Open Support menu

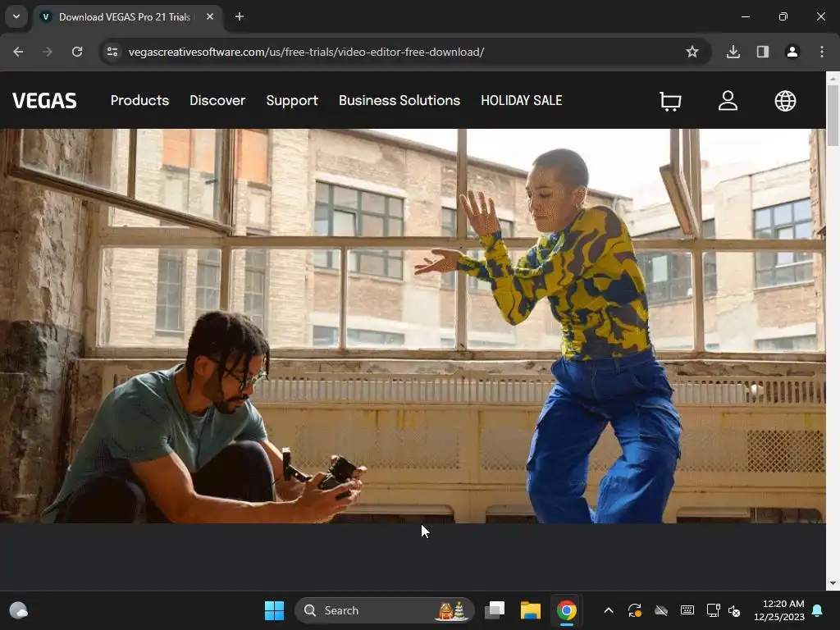pos(292,100)
